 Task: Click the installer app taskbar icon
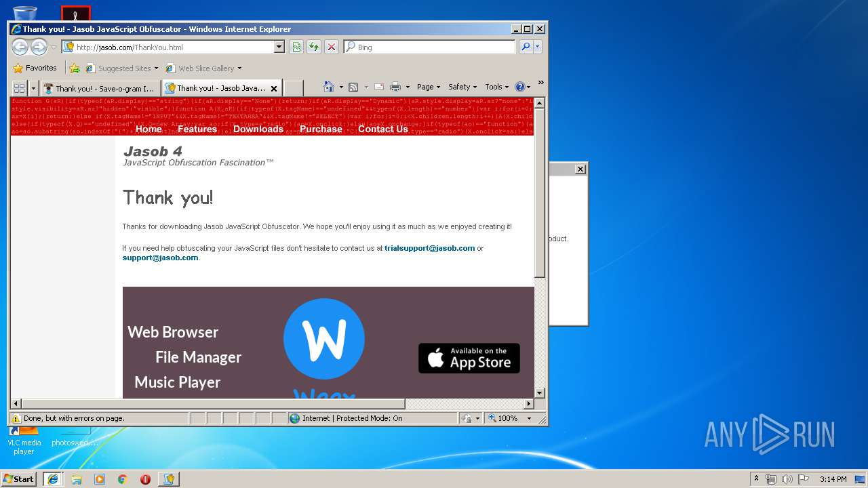[169, 479]
